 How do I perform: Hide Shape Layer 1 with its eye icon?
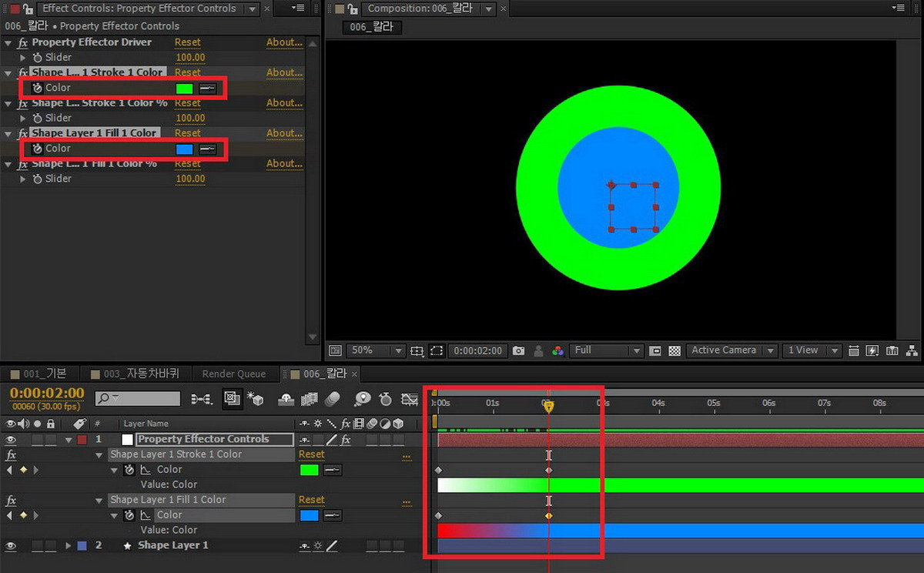12,546
